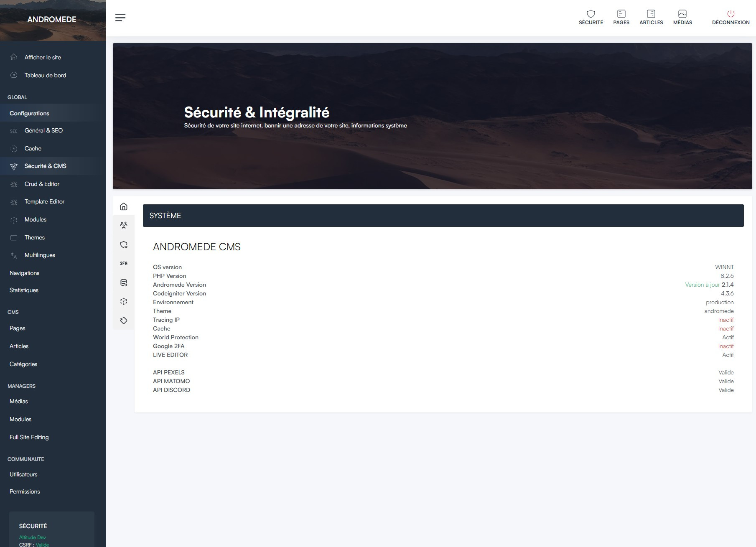
Task: Expand Catégories under CMS
Action: [x=23, y=364]
